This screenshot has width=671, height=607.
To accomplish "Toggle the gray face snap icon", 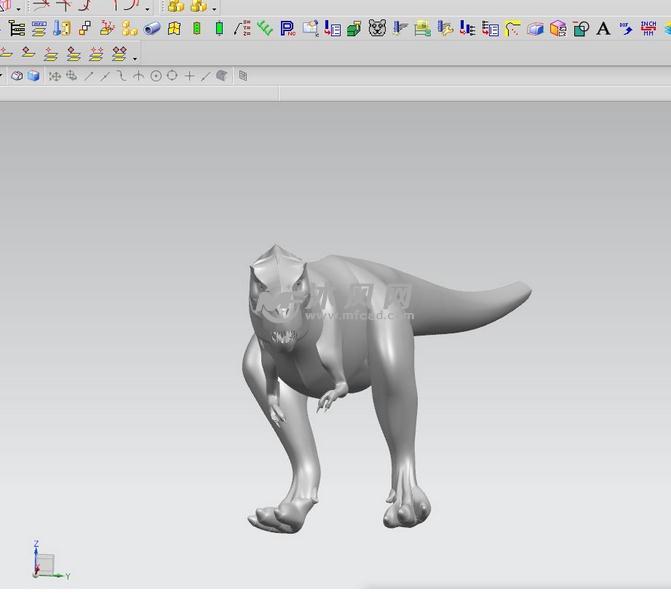I will [221, 76].
